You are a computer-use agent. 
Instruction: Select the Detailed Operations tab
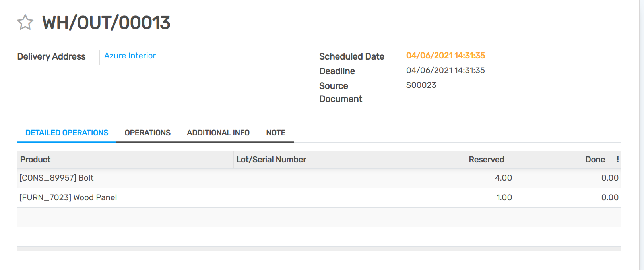(67, 133)
